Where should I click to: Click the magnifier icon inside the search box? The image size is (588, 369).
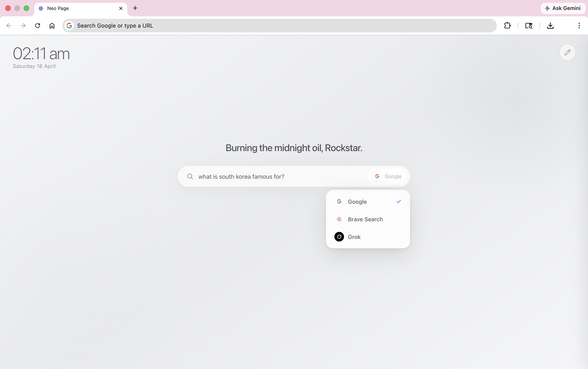coord(190,177)
